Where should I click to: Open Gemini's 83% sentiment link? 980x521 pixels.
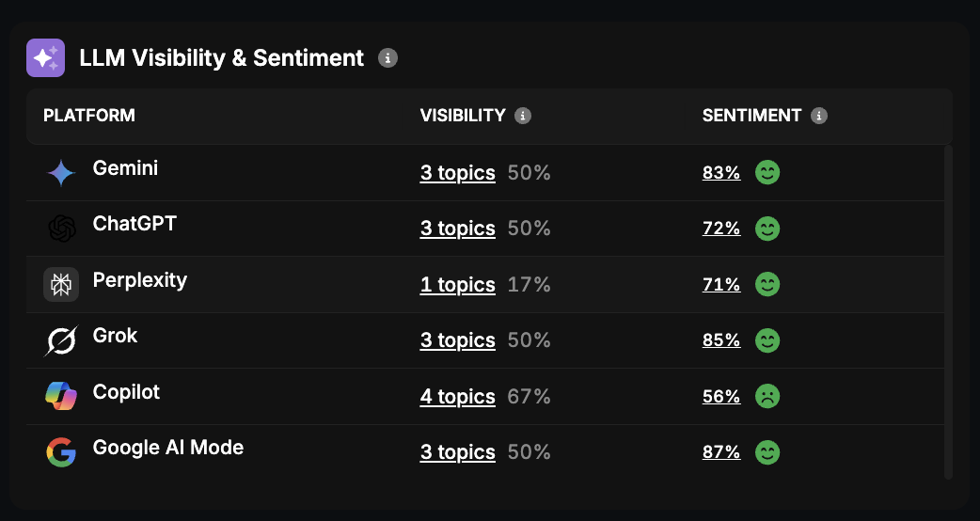tap(721, 173)
